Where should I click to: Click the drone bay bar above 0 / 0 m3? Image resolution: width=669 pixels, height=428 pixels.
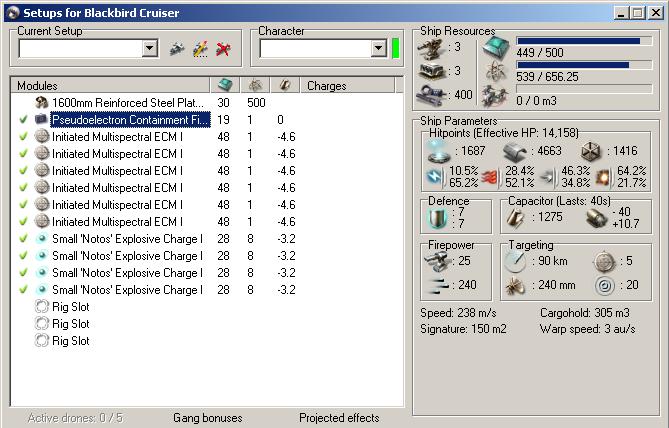coord(584,89)
